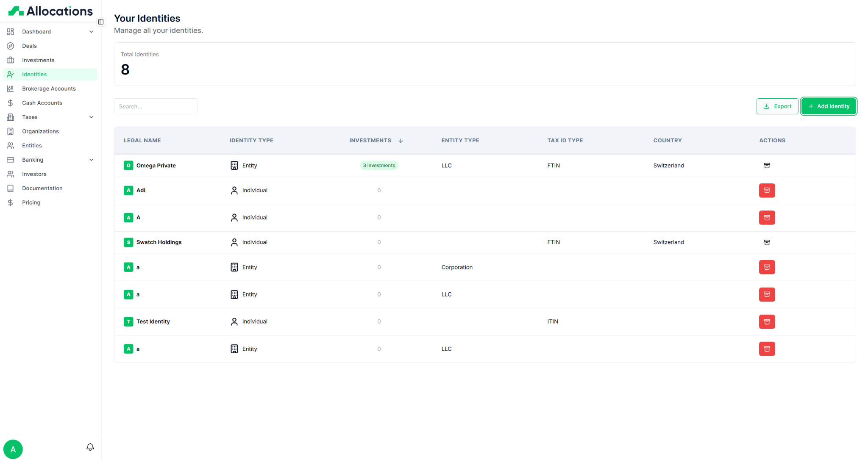The width and height of the screenshot is (868, 460).
Task: Click archive icon for Swatch Holdings
Action: click(x=767, y=242)
